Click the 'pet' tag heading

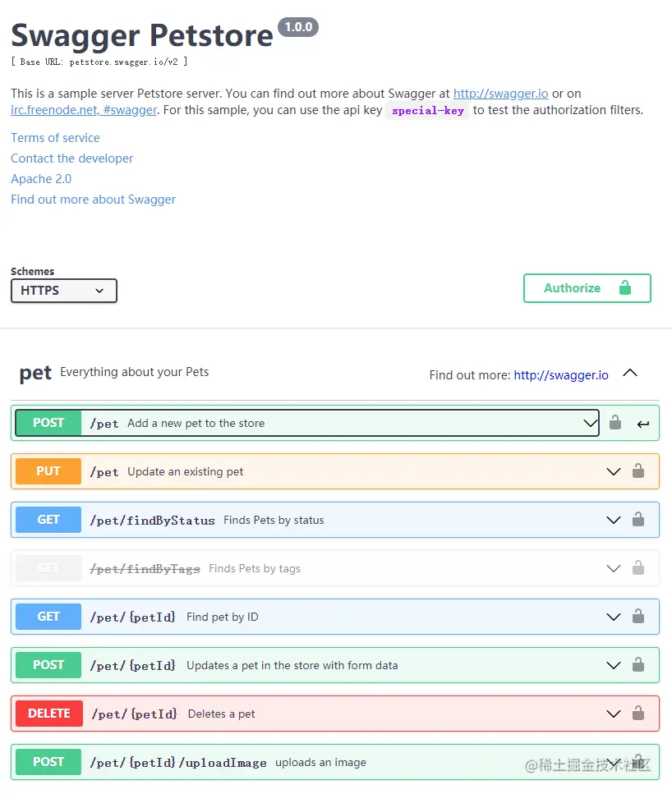click(x=35, y=374)
